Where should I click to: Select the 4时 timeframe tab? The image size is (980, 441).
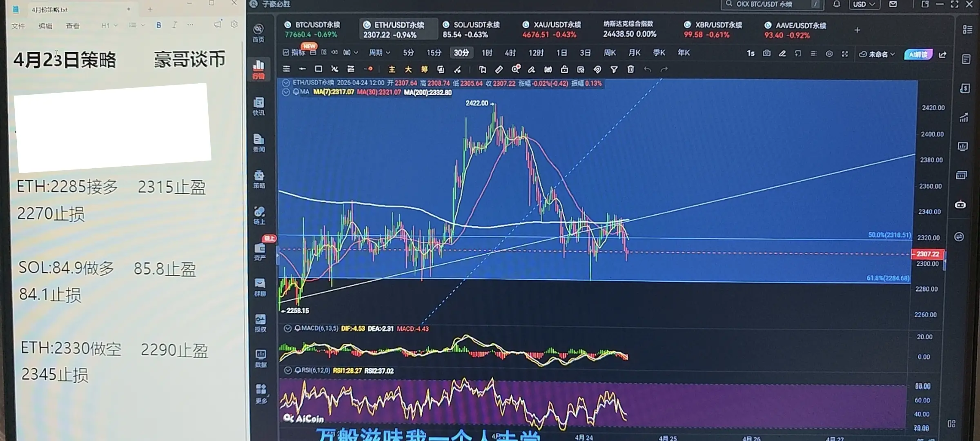click(510, 53)
